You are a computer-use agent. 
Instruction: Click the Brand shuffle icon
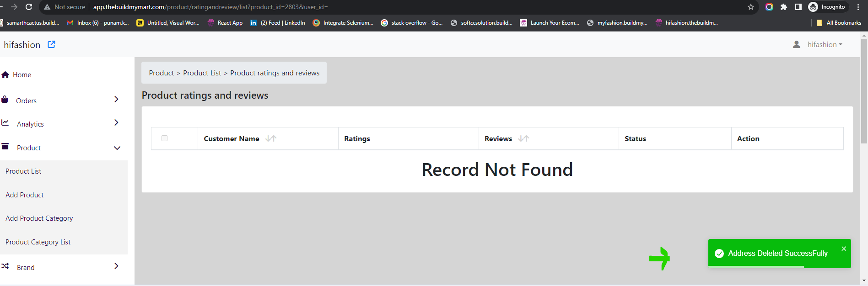(5, 266)
